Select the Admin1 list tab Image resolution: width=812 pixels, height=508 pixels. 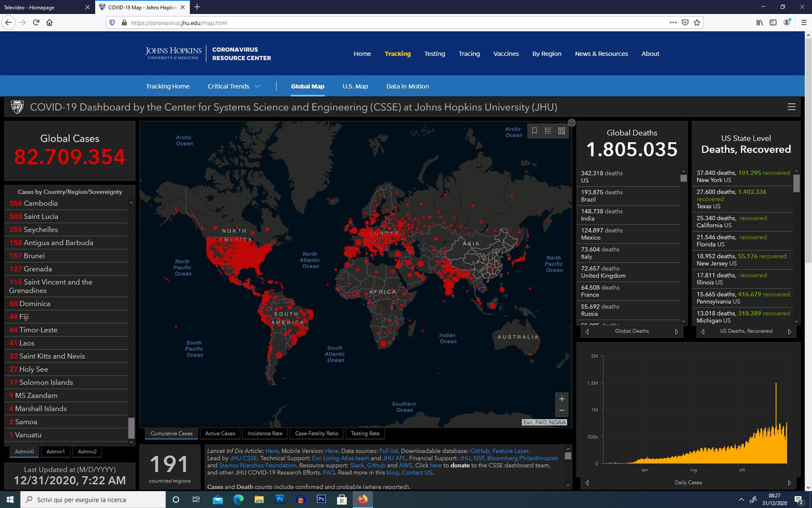coord(55,451)
